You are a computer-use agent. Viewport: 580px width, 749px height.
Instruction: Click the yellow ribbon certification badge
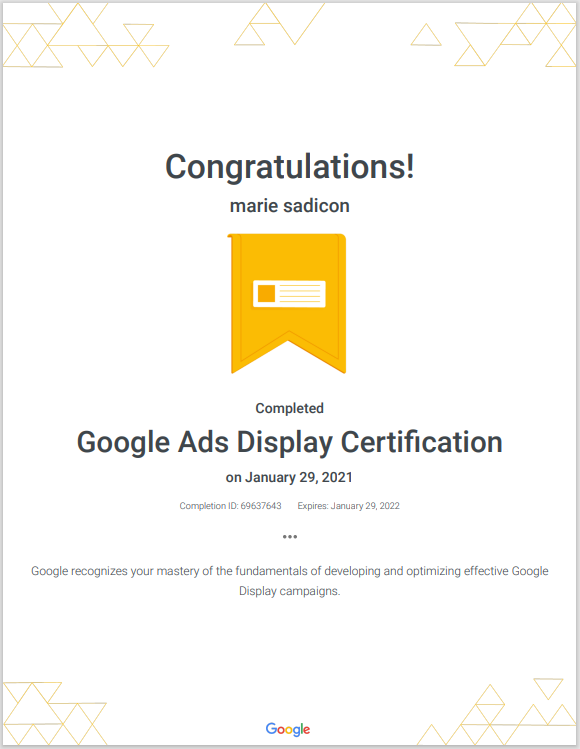tap(287, 303)
